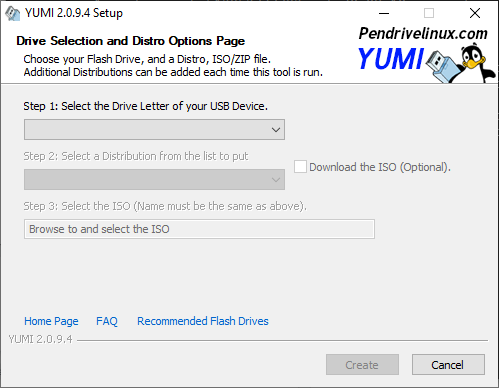This screenshot has height=388, width=499.
Task: Enable Download the ISO (Optional) checkbox
Action: coord(300,167)
